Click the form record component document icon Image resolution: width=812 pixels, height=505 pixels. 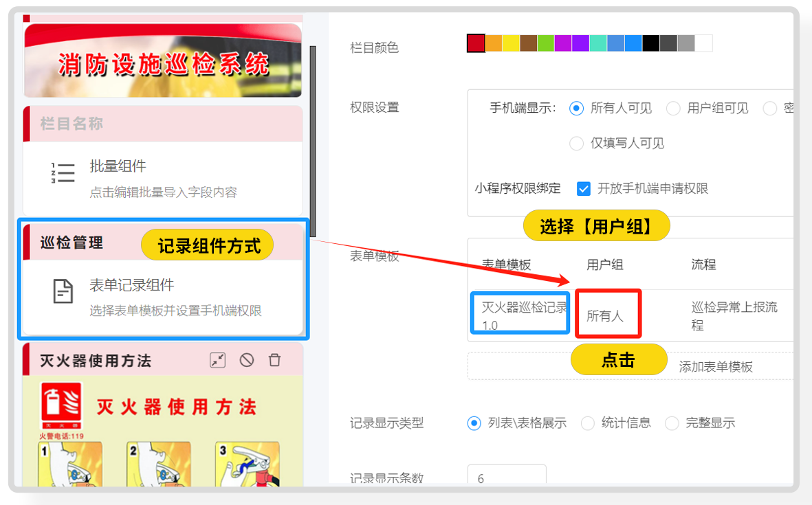pyautogui.click(x=63, y=291)
